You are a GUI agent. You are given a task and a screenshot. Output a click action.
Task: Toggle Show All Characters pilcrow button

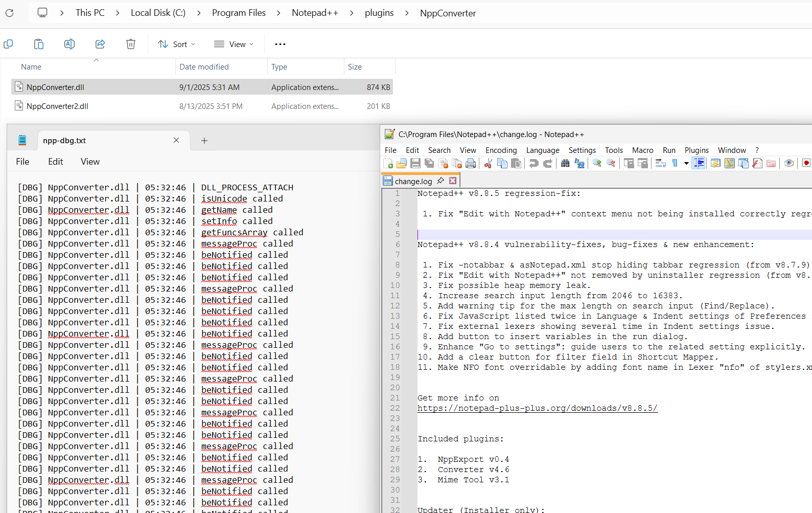(675, 163)
